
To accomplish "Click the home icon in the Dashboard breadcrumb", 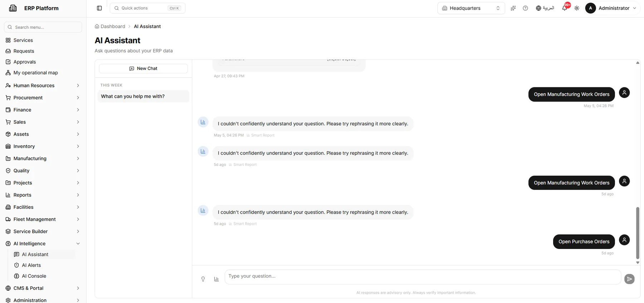I will click(97, 26).
